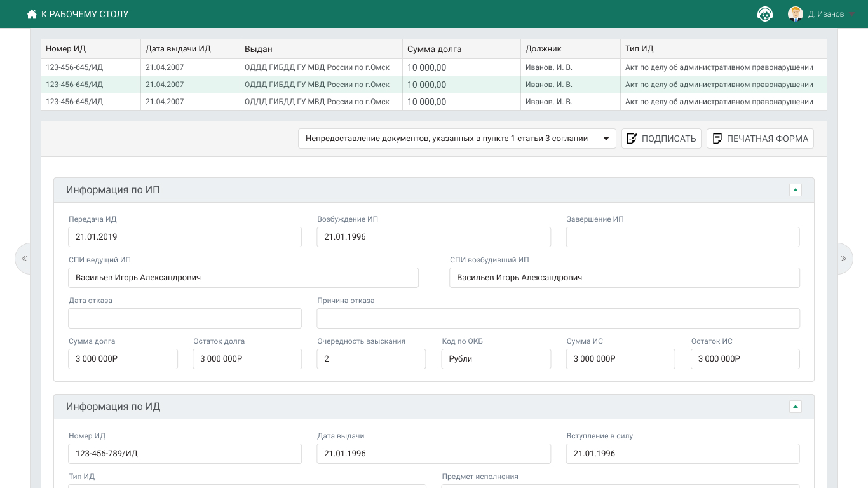Click the home icon in top bar
The height and width of the screenshot is (488, 868).
click(x=32, y=14)
